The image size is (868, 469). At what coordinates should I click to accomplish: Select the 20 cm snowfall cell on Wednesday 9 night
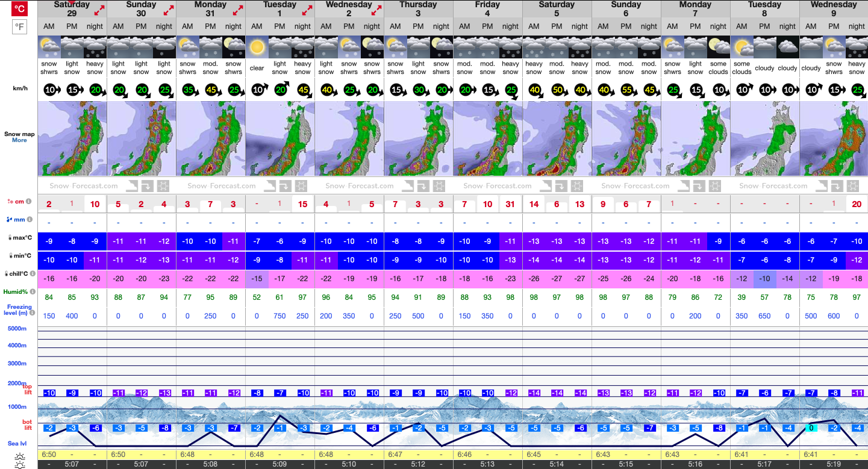pyautogui.click(x=857, y=204)
